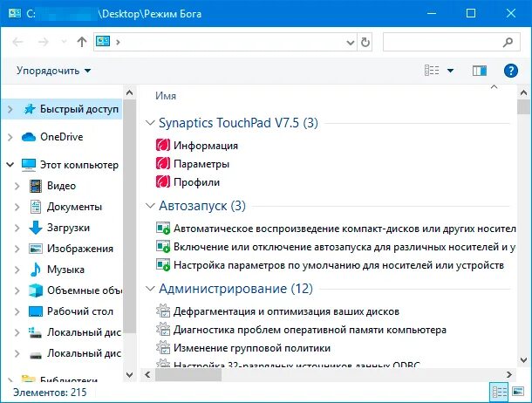The image size is (532, 403).
Task: Open the Документы folder icon
Action: coord(36,207)
